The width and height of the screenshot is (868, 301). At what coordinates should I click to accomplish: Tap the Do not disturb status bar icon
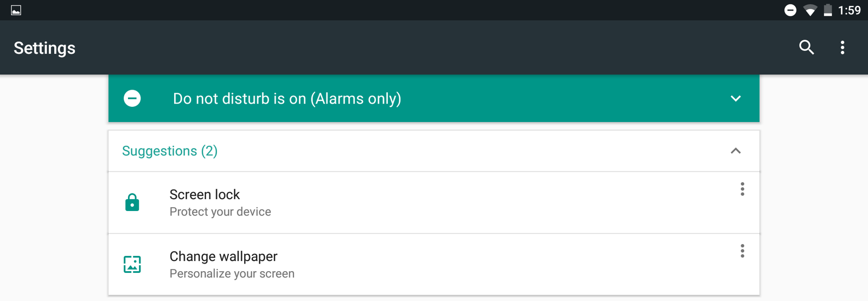pos(790,10)
